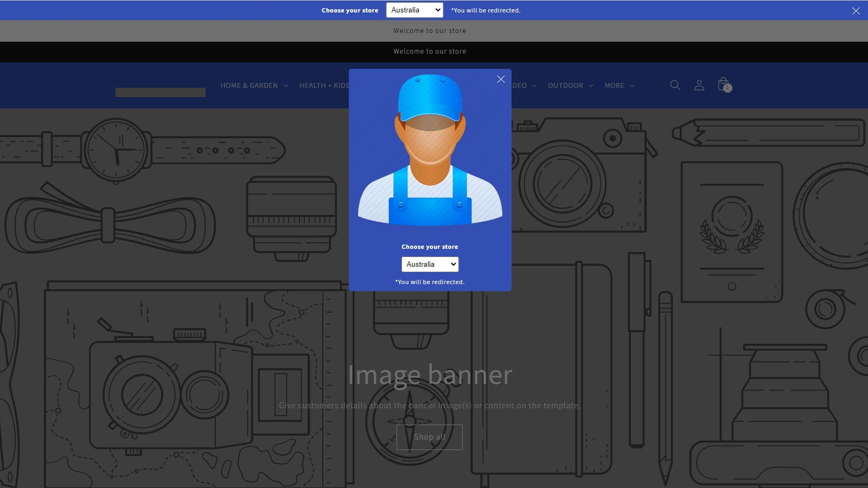Open the Australia dropdown in the top bar
Screen dimensions: 868x488
414,10
